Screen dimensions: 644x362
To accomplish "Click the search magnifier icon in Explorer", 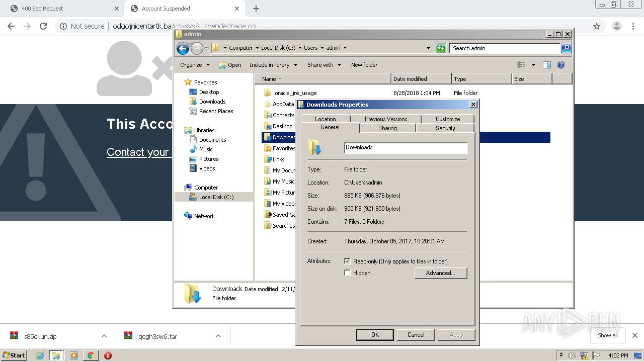I will coord(566,48).
